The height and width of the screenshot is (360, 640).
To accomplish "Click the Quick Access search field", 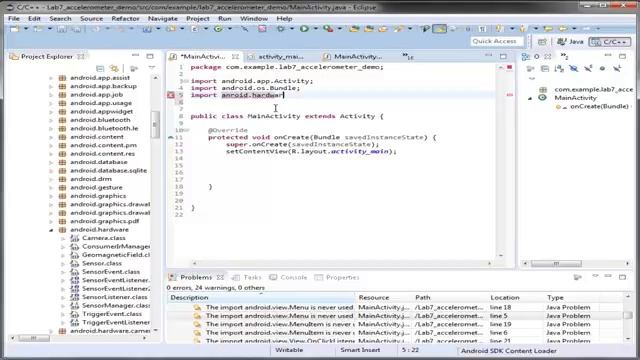I will pos(496,41).
